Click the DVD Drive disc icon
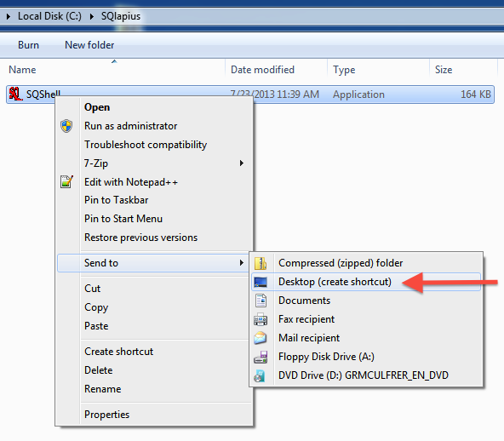Image resolution: width=504 pixels, height=441 pixels. click(x=260, y=375)
